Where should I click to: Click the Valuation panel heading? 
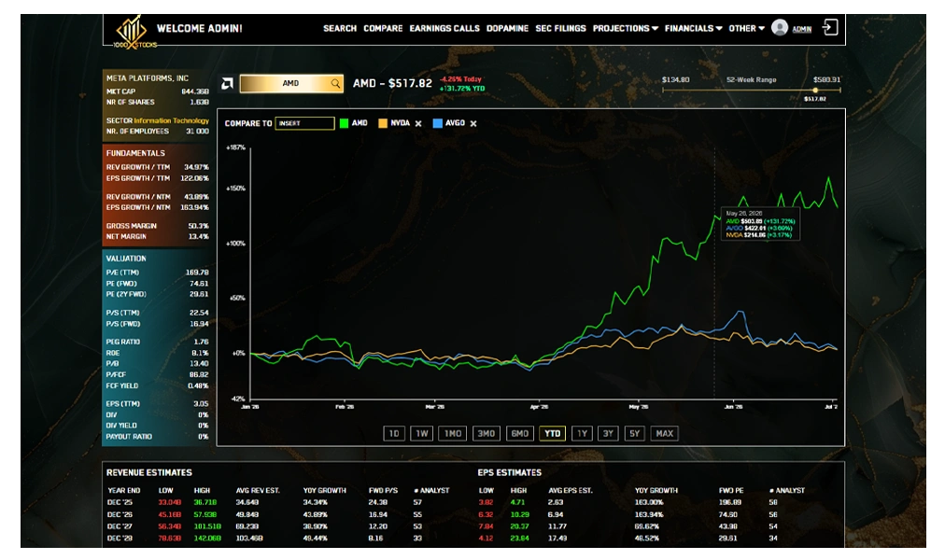tap(126, 259)
